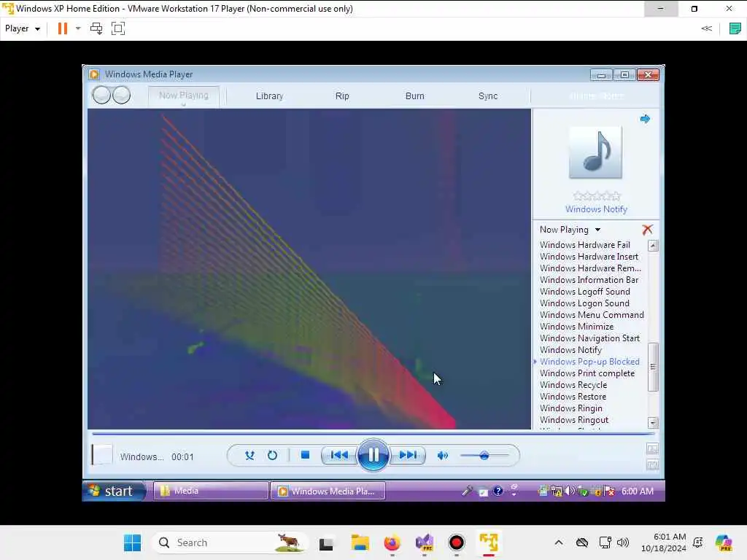Image resolution: width=747 pixels, height=560 pixels.
Task: Select Windows Print complete in playlist
Action: click(x=587, y=373)
